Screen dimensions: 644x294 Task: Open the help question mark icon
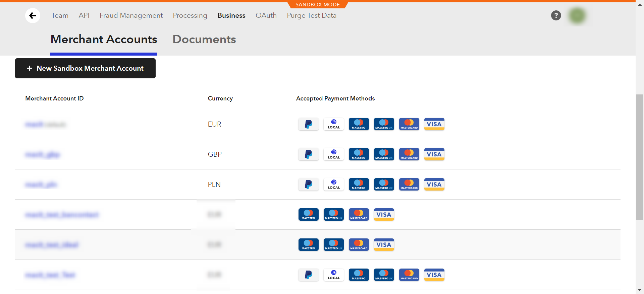pyautogui.click(x=556, y=15)
